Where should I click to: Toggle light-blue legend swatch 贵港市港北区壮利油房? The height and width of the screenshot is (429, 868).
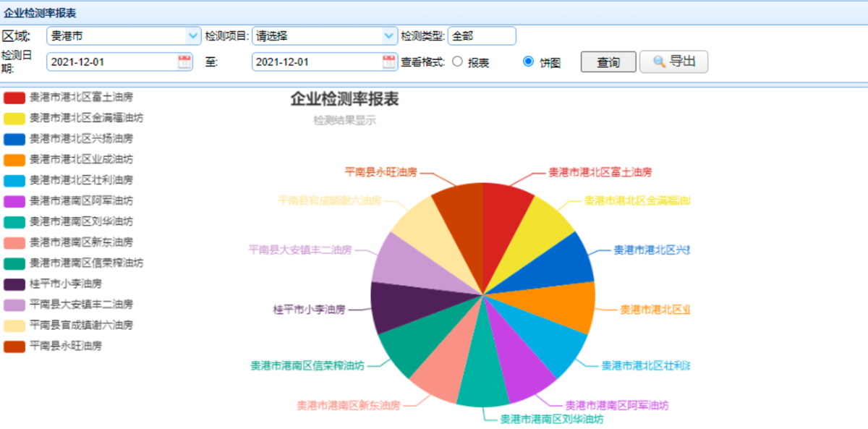[x=14, y=180]
